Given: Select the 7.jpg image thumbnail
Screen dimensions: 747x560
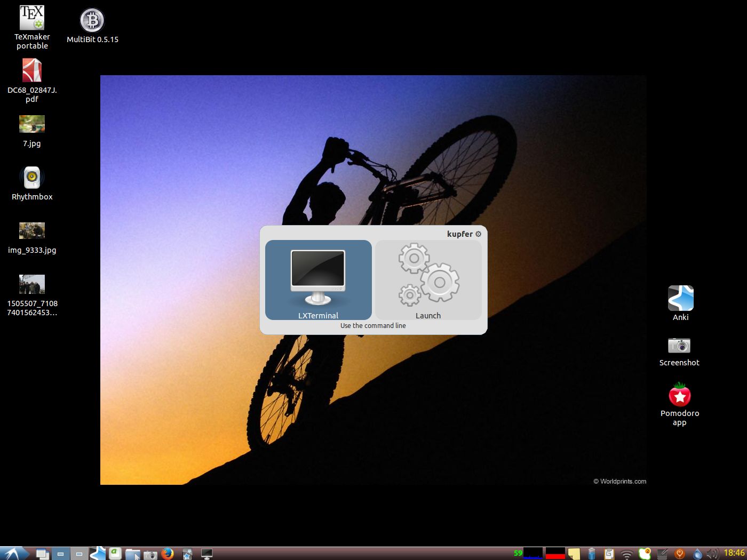Looking at the screenshot, I should 32,131.
